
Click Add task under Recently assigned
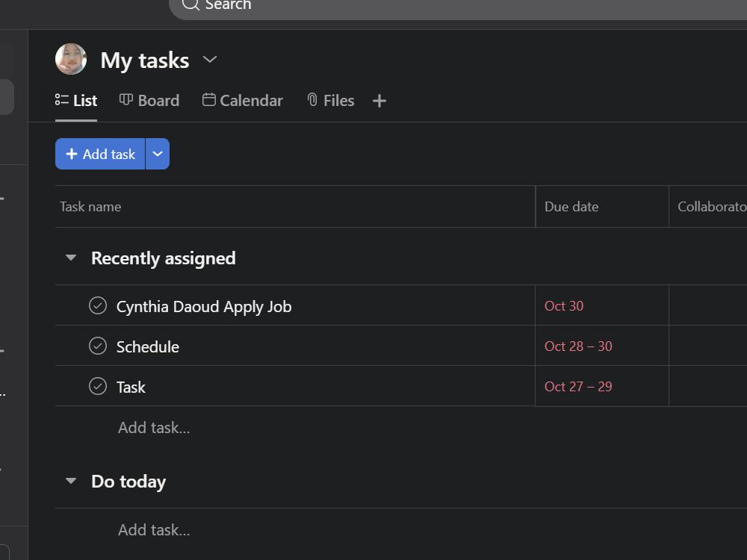click(x=154, y=428)
